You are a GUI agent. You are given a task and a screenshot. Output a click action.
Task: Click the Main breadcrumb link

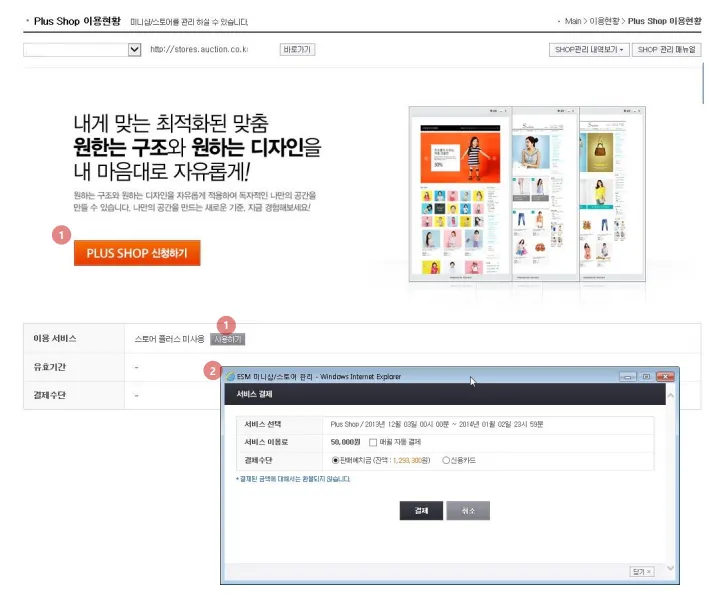(573, 21)
